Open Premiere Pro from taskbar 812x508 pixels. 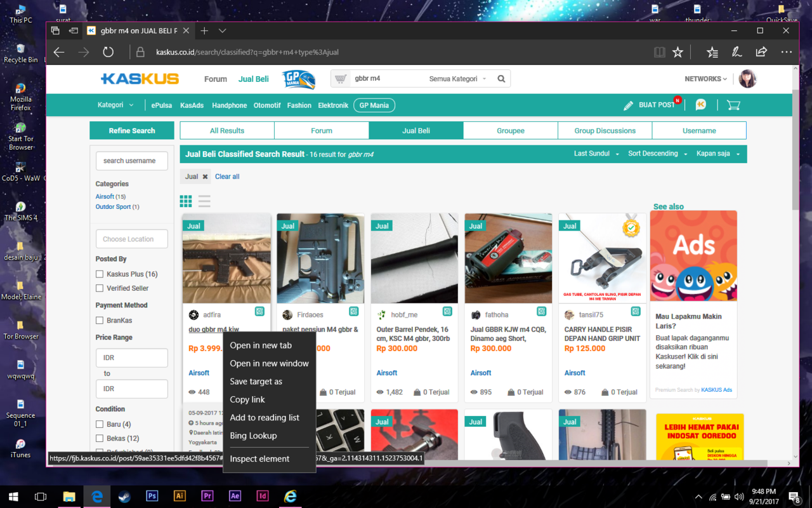click(207, 497)
